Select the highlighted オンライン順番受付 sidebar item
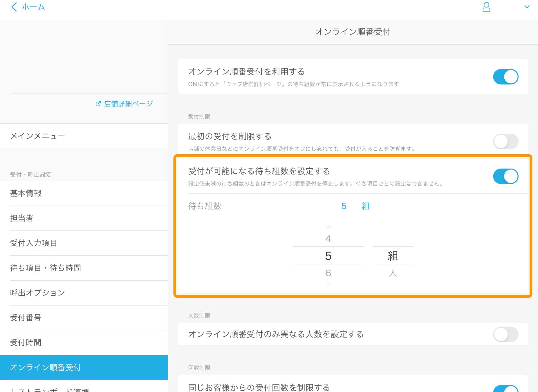 [x=46, y=368]
